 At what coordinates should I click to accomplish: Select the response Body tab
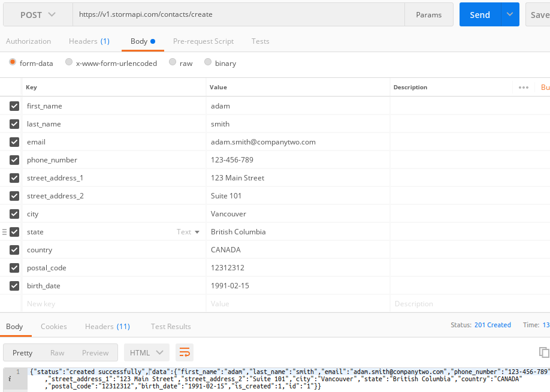point(14,327)
